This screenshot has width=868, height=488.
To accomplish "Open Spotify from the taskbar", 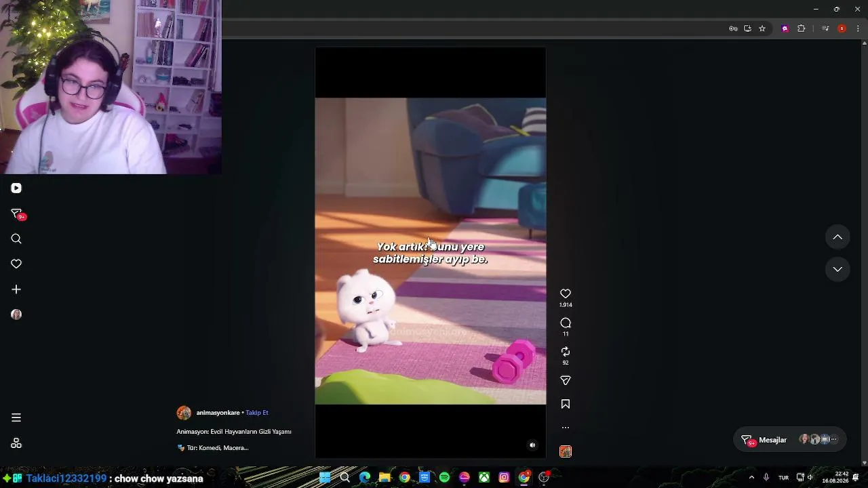I will coord(444,478).
